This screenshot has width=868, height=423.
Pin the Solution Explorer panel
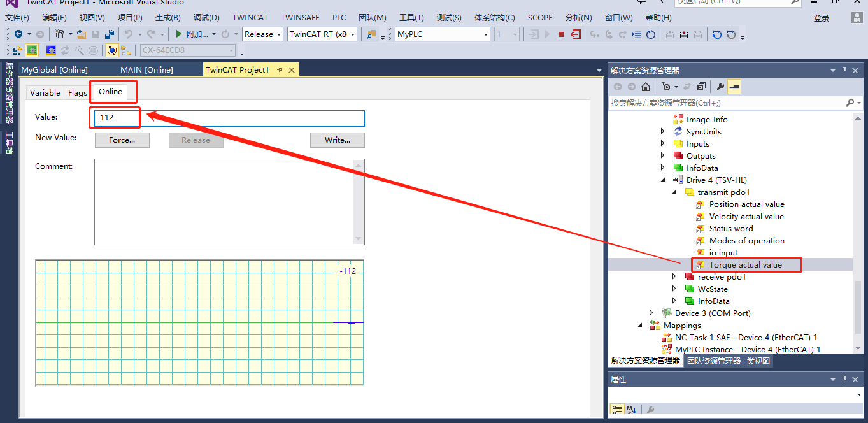coord(844,71)
